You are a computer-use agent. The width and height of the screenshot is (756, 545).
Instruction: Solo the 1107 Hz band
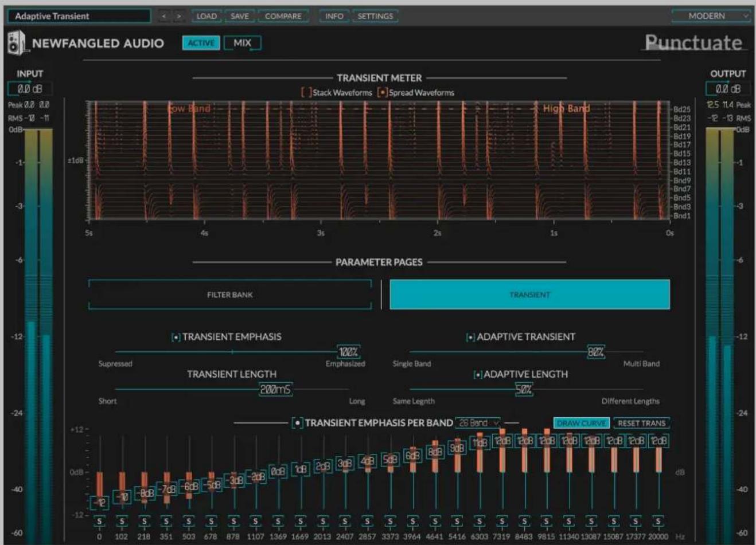[256, 522]
